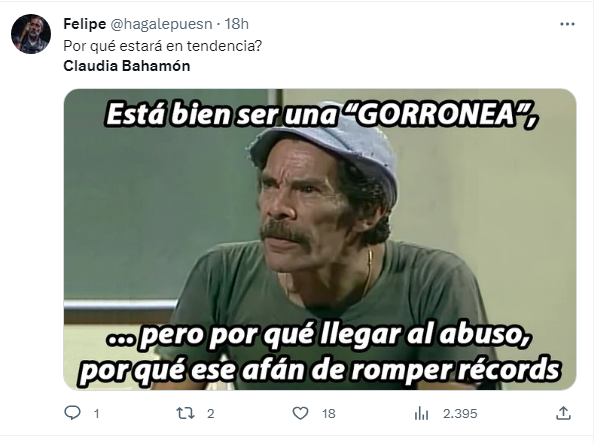
Task: Click the like count number 18
Action: (x=329, y=414)
